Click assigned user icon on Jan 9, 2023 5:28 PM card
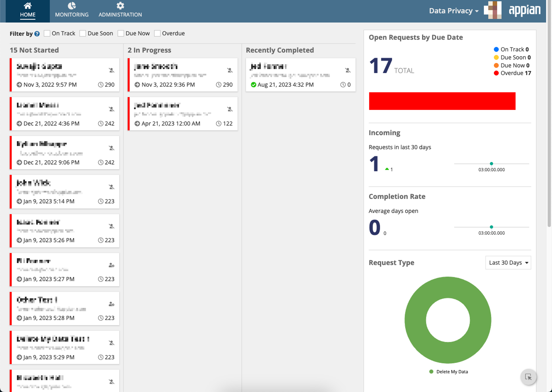This screenshot has height=392, width=552. pos(111,304)
